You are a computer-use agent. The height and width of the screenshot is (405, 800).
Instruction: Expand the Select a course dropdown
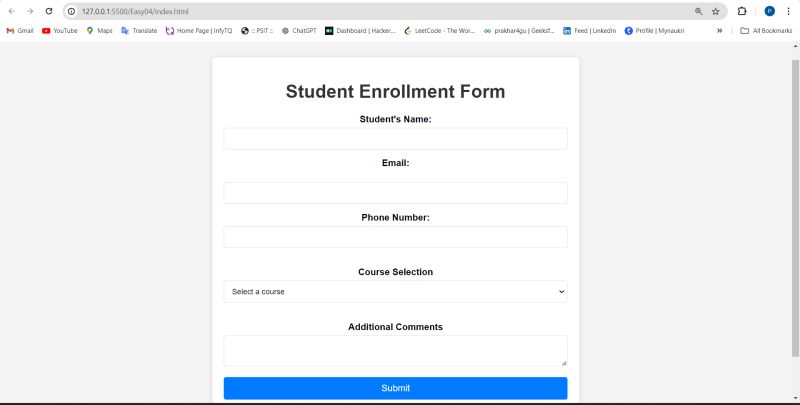click(395, 292)
